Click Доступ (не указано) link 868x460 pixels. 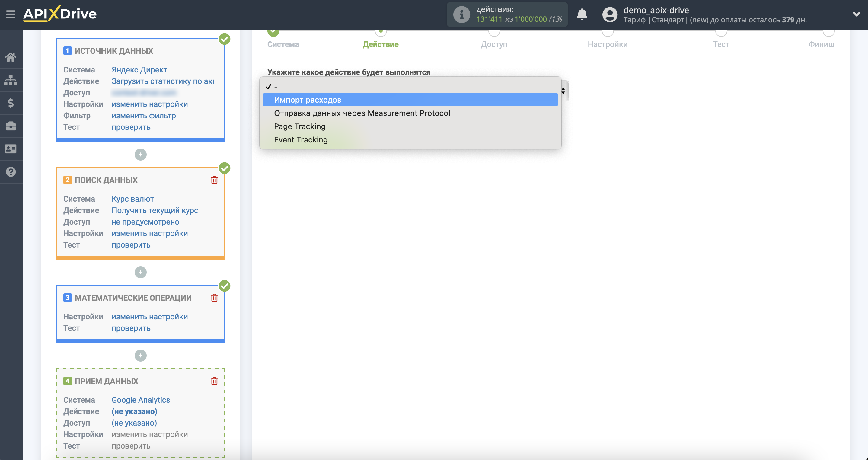134,423
